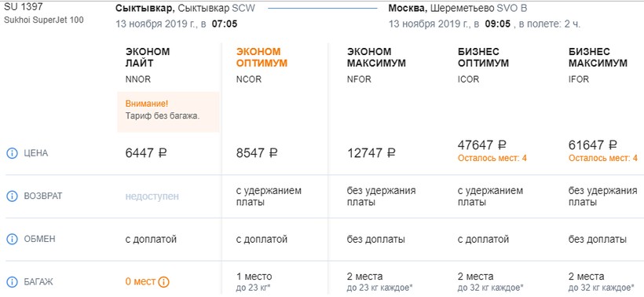Click the Sukhoi SuperJet 100 aircraft label

pos(43,20)
